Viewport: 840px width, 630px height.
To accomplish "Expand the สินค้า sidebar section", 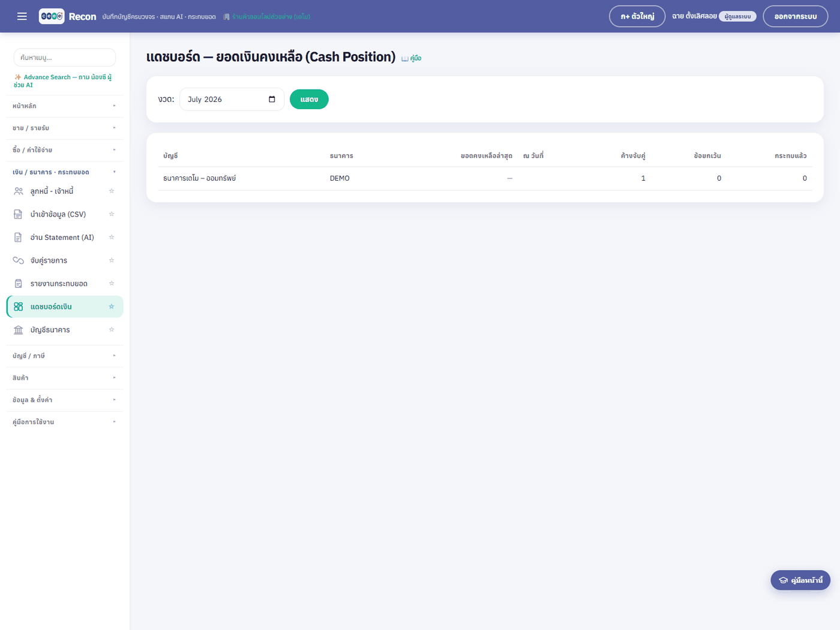I will tap(65, 378).
